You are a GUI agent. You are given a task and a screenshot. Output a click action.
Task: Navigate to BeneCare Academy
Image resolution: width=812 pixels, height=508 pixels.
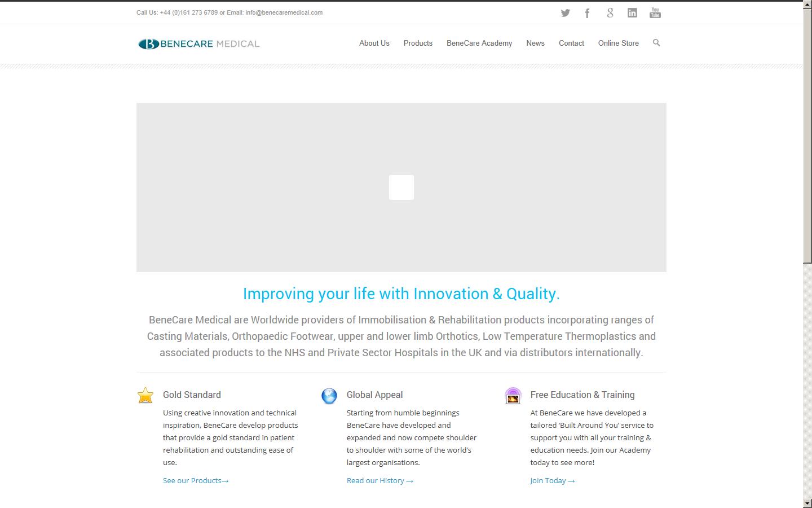click(479, 43)
